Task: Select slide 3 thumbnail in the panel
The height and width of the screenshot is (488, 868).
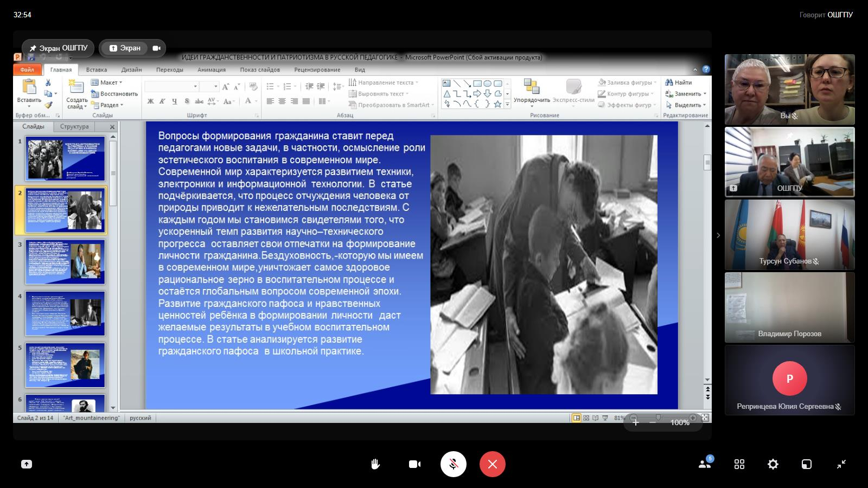Action: [65, 262]
